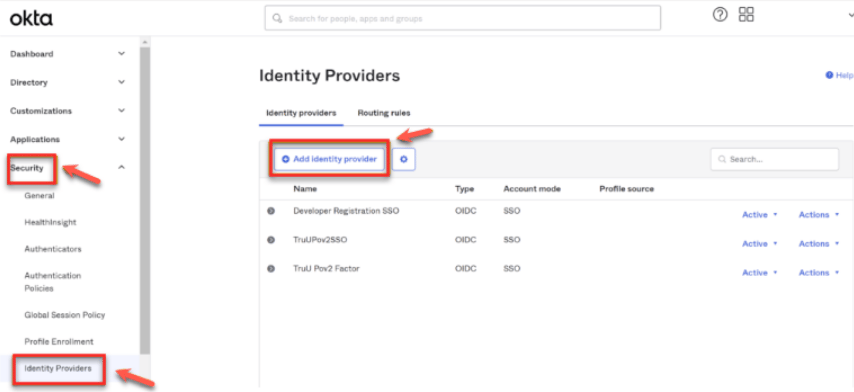The height and width of the screenshot is (392, 854).
Task: Expand row arrow for Developer Registration SSO
Action: tap(271, 211)
